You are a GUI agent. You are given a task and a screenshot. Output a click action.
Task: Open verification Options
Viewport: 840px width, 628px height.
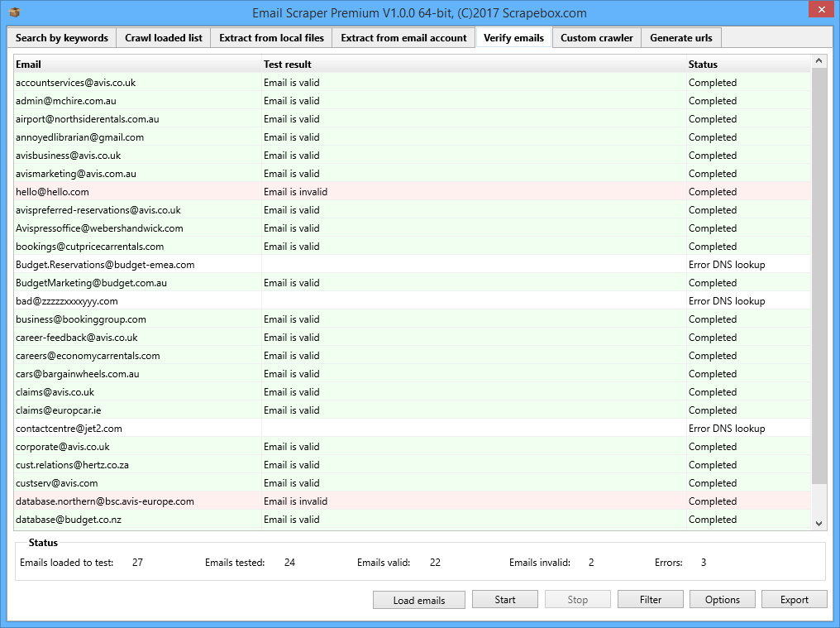pos(722,600)
